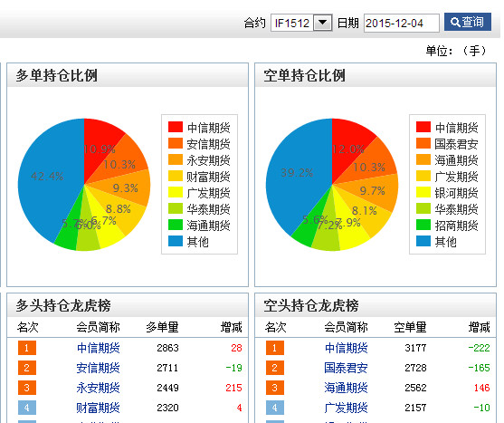Viewport: 504px width, 423px height.
Task: Click 名次 header in short ranking table
Action: point(275,327)
